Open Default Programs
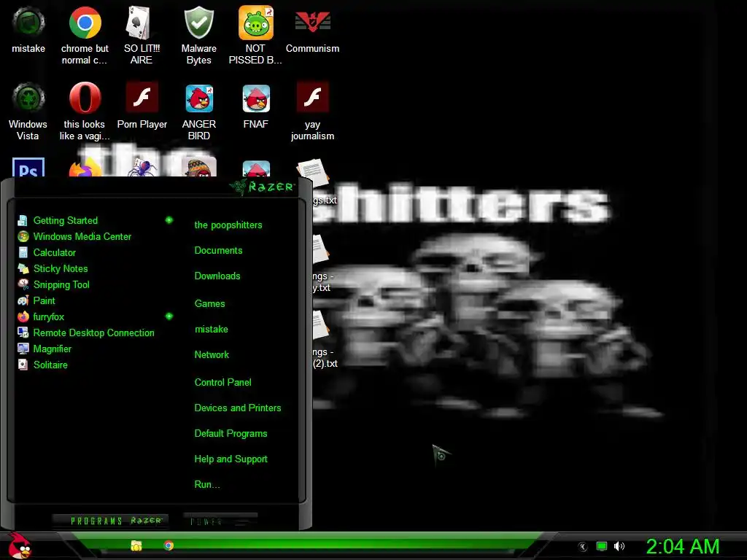This screenshot has height=560, width=747. click(x=231, y=434)
